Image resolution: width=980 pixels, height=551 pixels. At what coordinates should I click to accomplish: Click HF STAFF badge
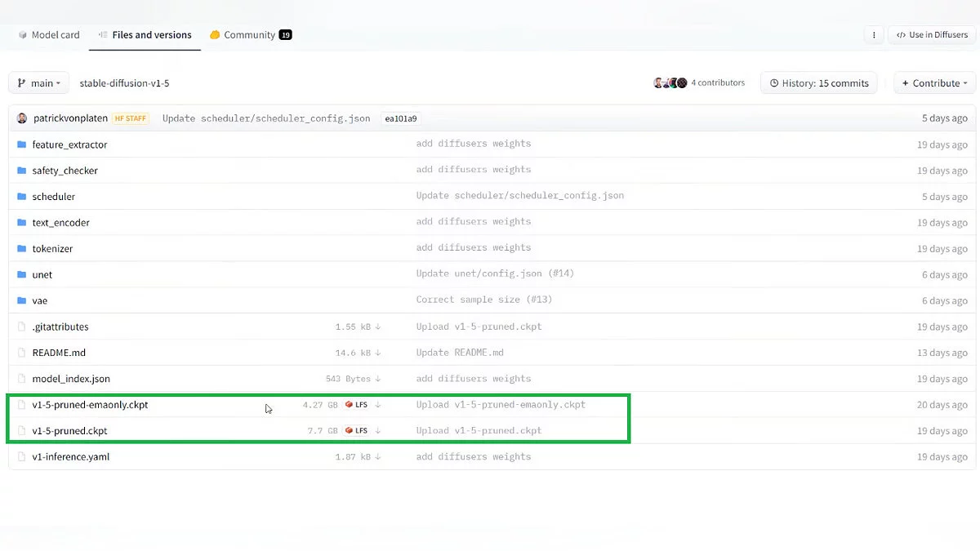coord(131,118)
